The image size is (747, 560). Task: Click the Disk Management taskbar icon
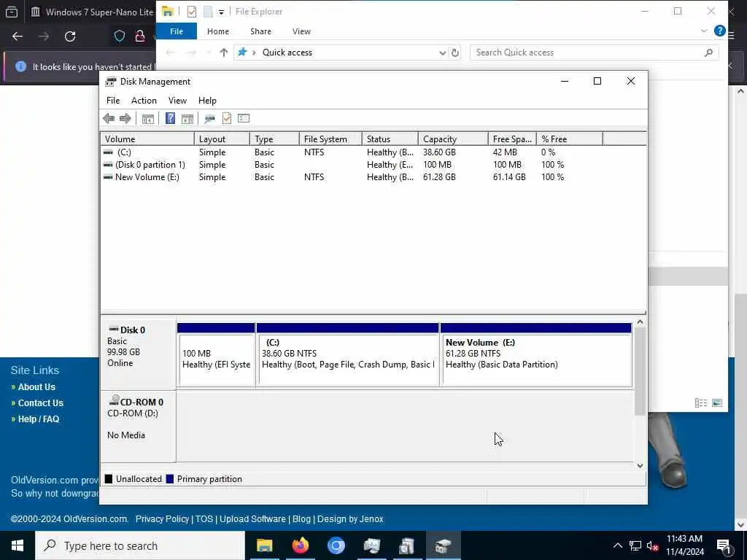coord(443,545)
